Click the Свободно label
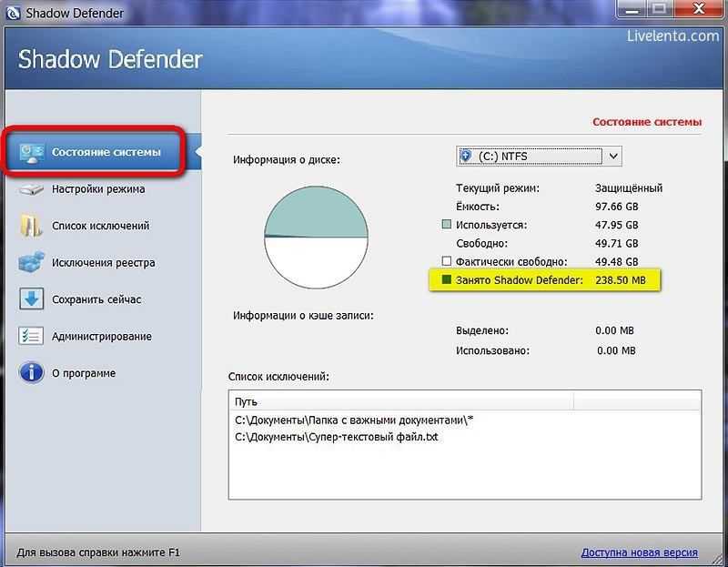Screen dimensions: 728x567 (482, 243)
